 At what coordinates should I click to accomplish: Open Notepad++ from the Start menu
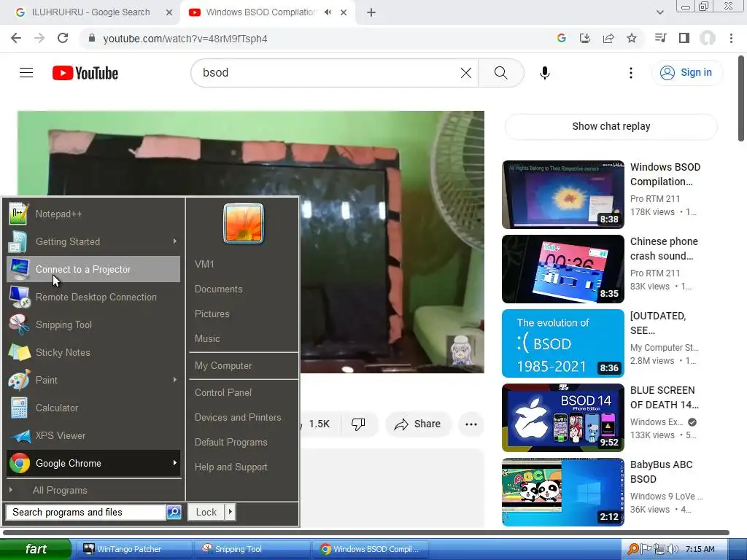click(93, 214)
